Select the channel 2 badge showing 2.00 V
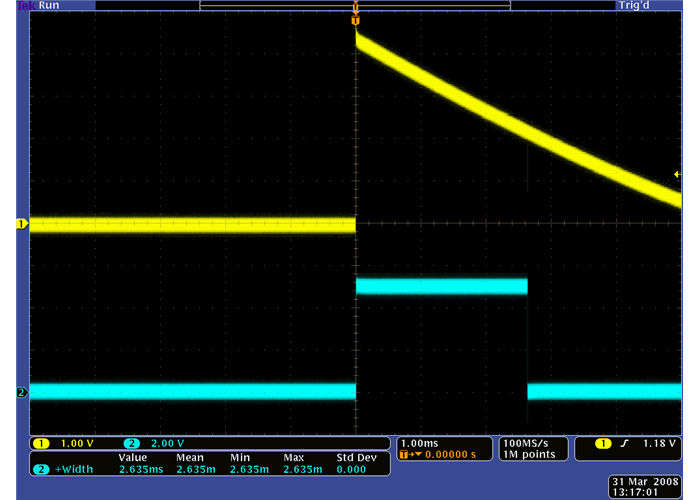700x500 pixels. click(131, 443)
